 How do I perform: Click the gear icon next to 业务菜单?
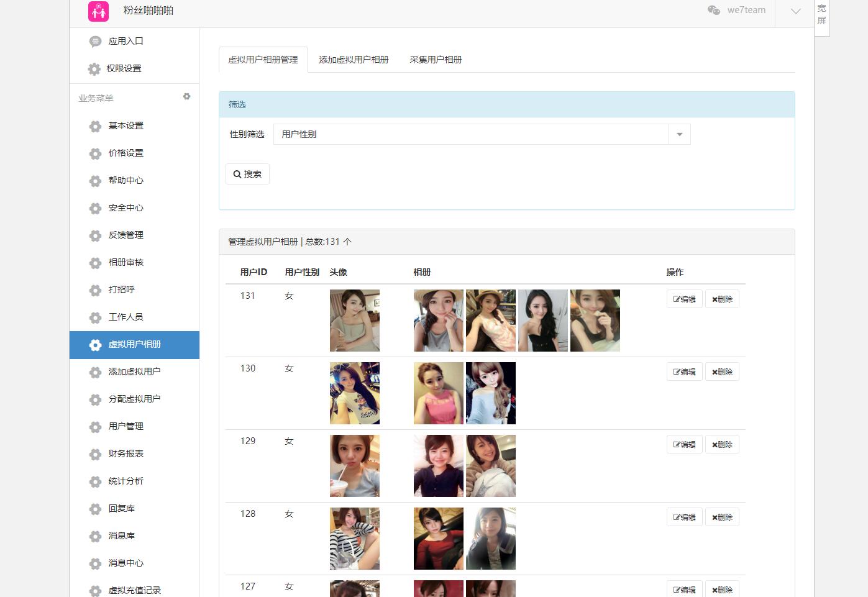(x=186, y=97)
